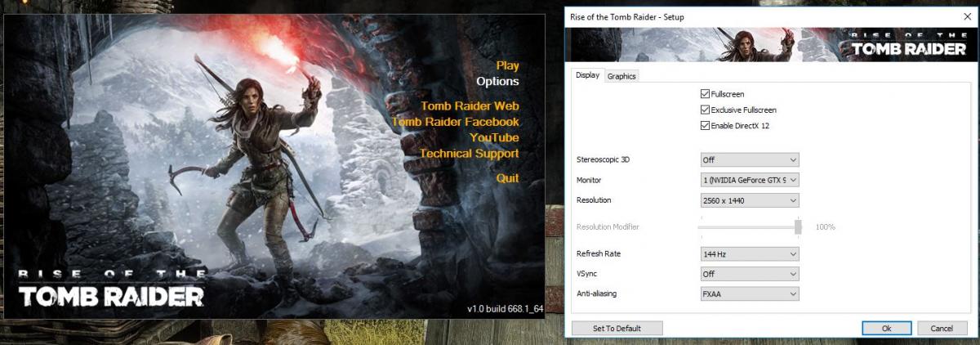Open the Stereoscopic 3D dropdown
This screenshot has height=345, width=980.
(x=750, y=159)
